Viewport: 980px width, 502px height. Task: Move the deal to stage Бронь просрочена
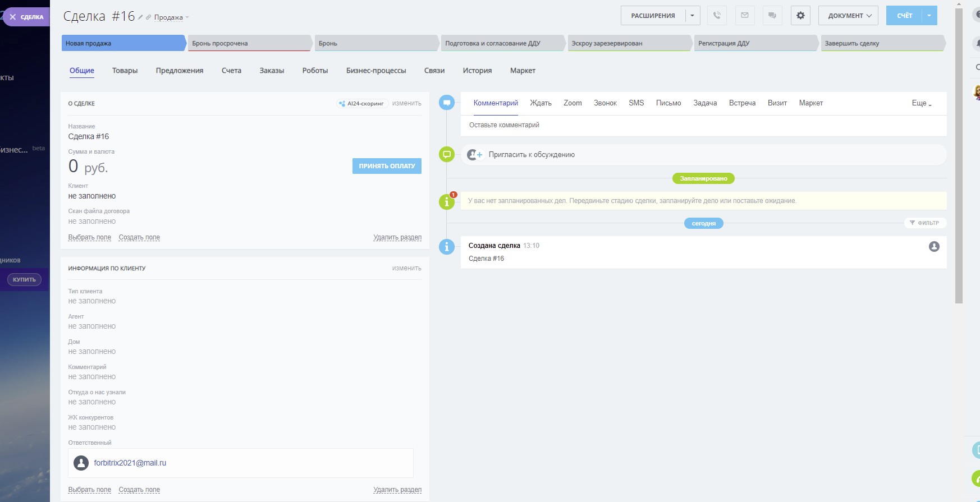pos(250,43)
